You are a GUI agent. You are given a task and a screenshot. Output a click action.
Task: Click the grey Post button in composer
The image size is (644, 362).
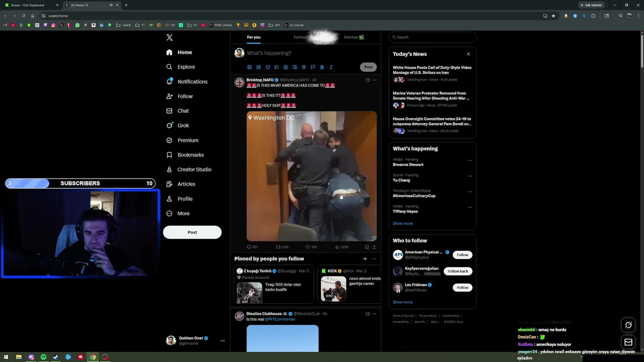tap(368, 67)
